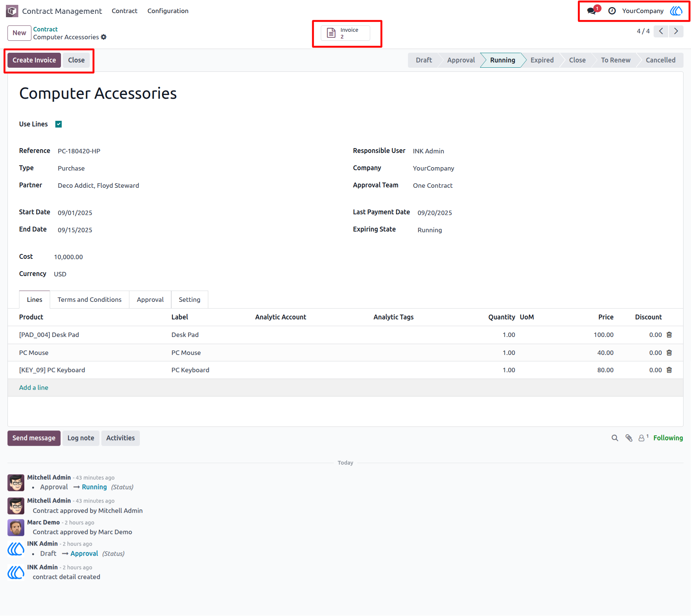Switch to the Setting tab
691x616 pixels.
tap(190, 300)
